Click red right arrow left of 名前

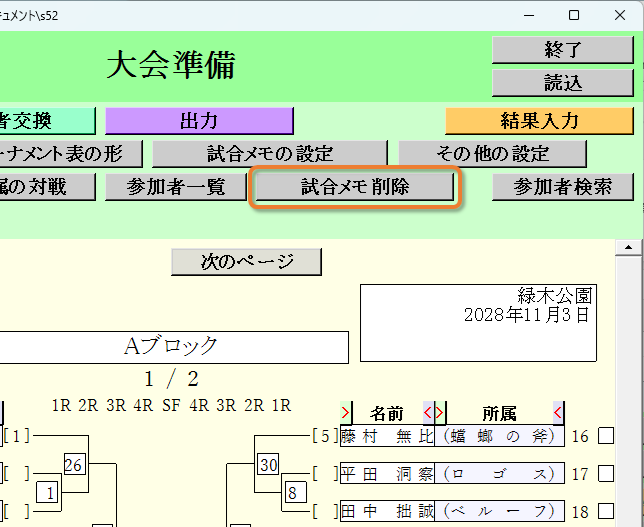pos(346,412)
